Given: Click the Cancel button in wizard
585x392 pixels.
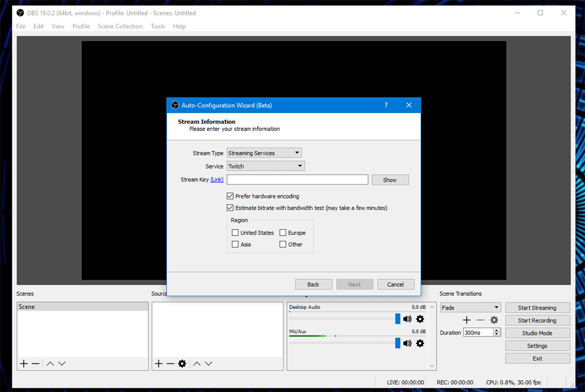Looking at the screenshot, I should (x=395, y=284).
